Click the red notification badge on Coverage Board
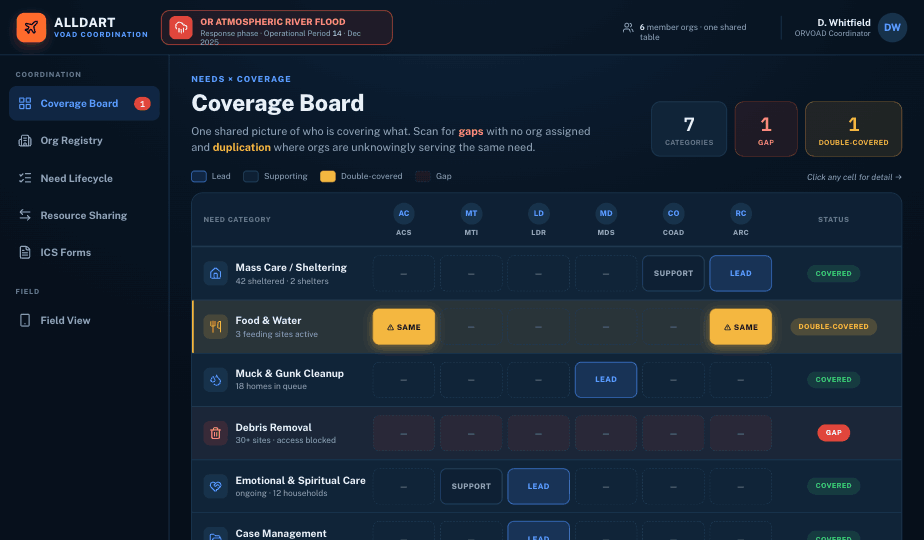This screenshot has width=924, height=540. pyautogui.click(x=142, y=104)
